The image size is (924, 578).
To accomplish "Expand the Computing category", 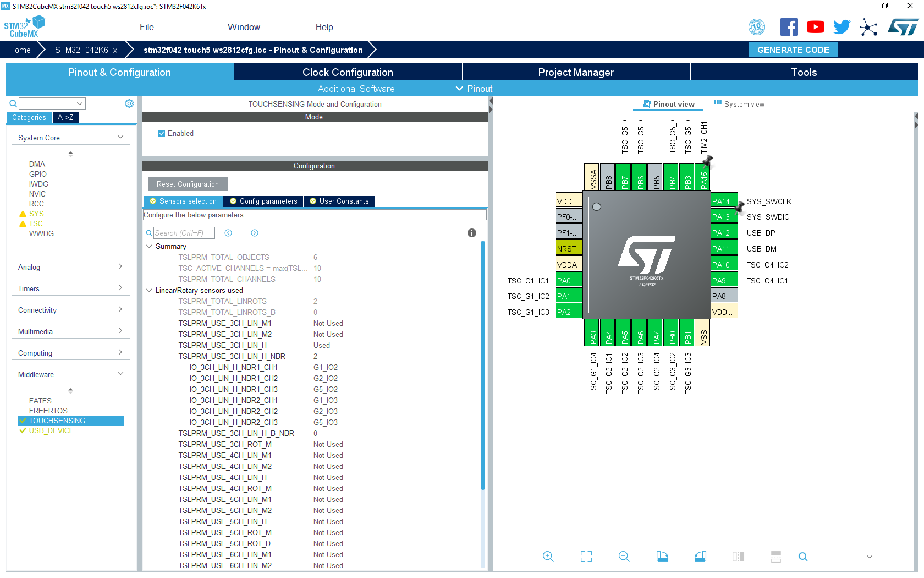I will [x=120, y=352].
